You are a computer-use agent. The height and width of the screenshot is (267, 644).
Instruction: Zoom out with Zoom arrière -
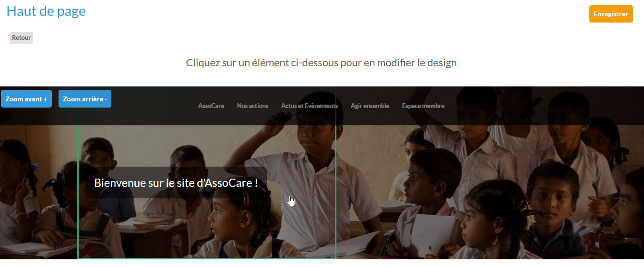[x=85, y=99]
